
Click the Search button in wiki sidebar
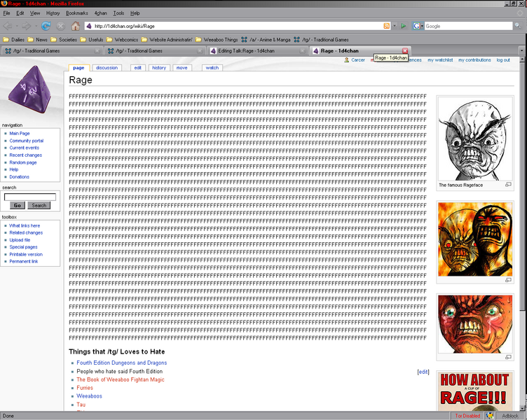(39, 205)
